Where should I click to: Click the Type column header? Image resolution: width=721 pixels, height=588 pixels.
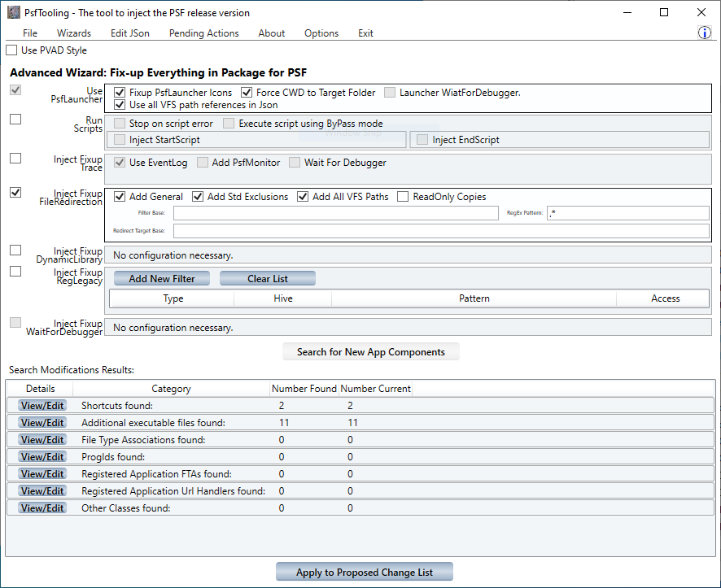(x=173, y=298)
